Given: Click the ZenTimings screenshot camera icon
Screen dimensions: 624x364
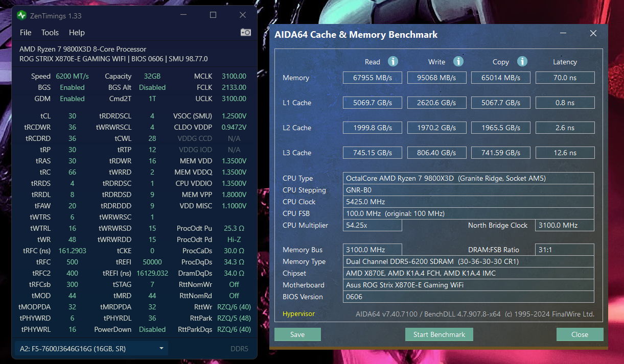Looking at the screenshot, I should click(246, 32).
